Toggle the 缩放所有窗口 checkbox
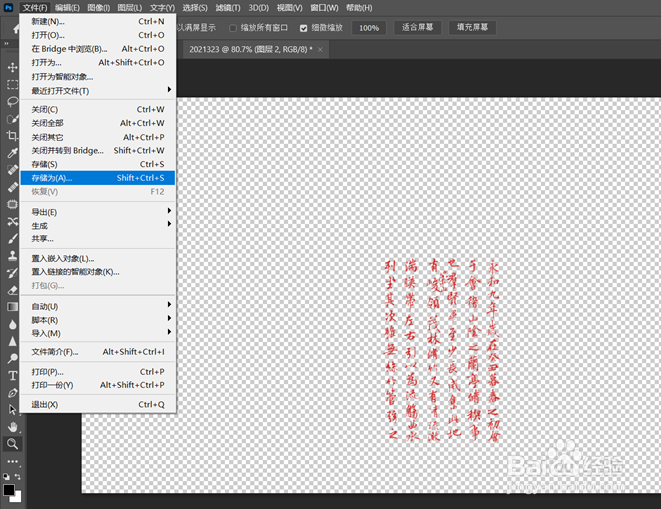Image resolution: width=661 pixels, height=509 pixels. coord(233,28)
